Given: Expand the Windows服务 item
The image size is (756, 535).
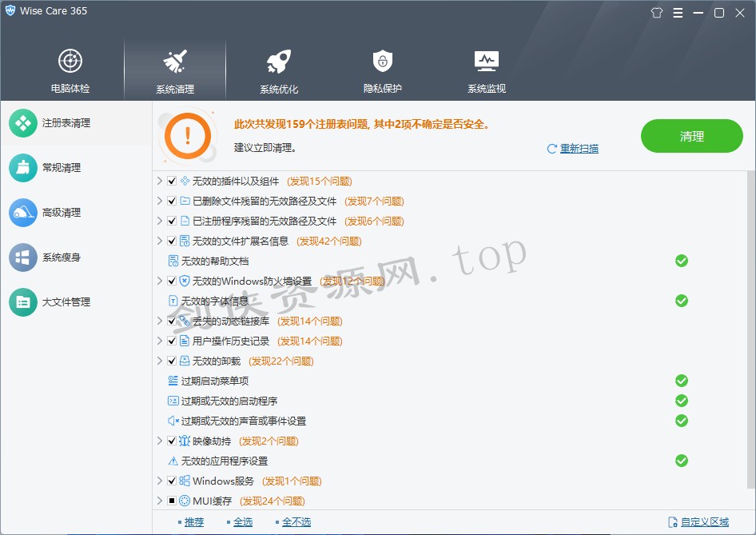Looking at the screenshot, I should tap(160, 481).
